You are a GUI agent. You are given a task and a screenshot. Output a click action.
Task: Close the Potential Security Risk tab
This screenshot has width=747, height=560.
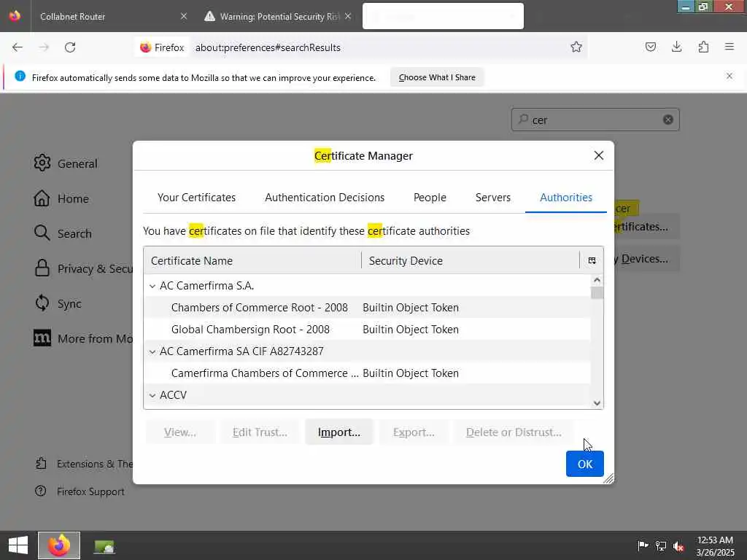tap(348, 16)
